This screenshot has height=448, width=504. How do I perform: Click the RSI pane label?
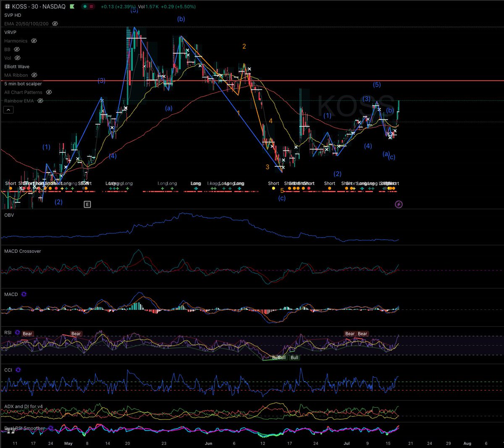coord(8,333)
